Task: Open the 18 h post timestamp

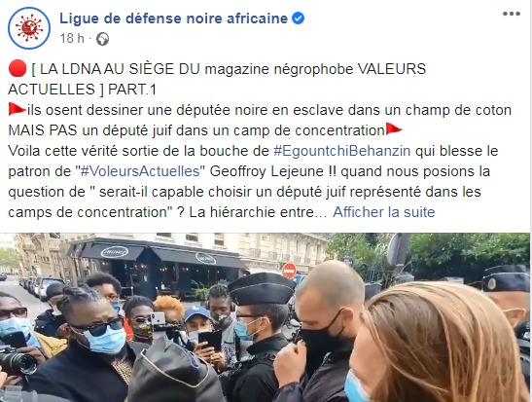Action: point(72,39)
